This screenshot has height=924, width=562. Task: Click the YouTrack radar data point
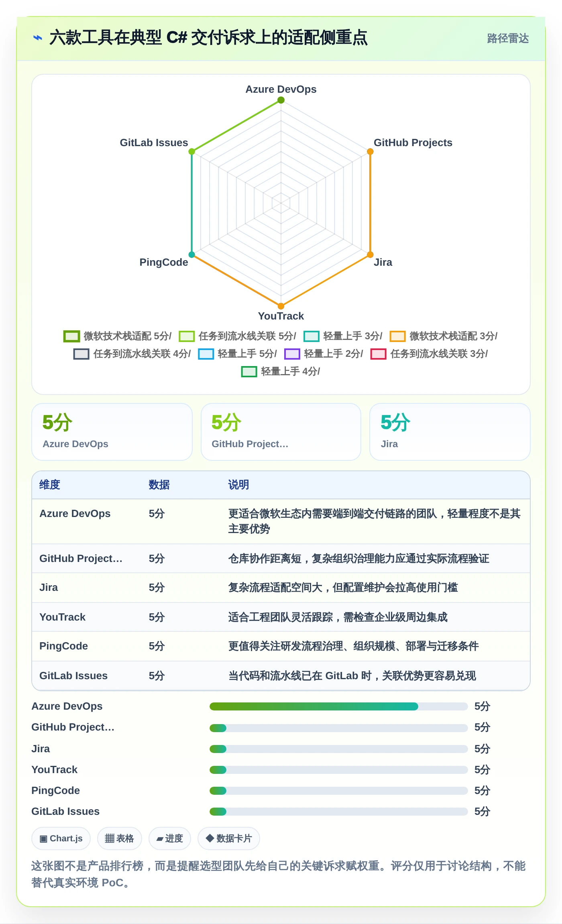click(x=281, y=306)
